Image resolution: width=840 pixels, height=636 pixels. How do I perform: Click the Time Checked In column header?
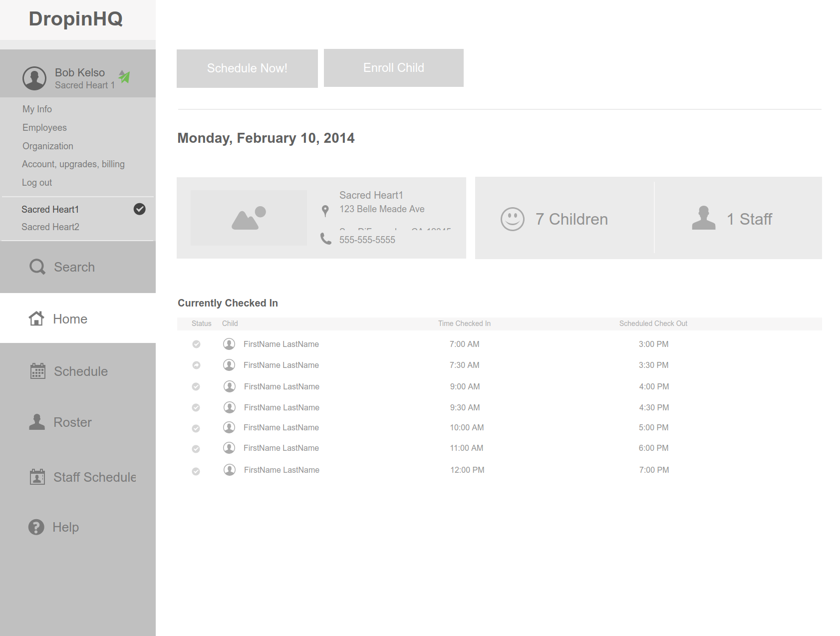(465, 323)
